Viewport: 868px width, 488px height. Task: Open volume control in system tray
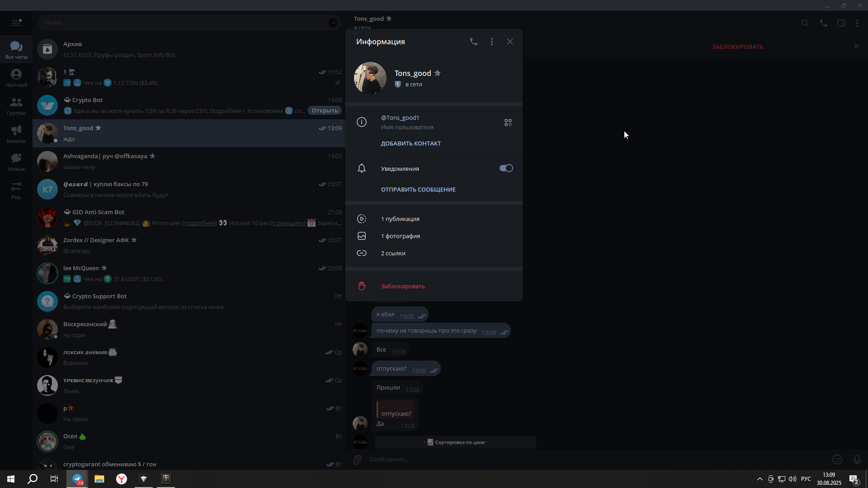(793, 479)
